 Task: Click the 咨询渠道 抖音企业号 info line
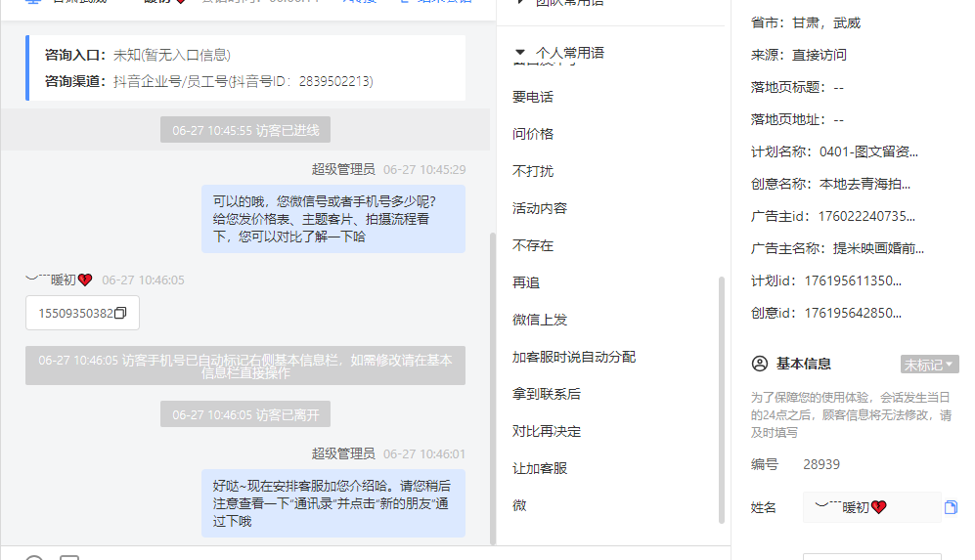coord(209,81)
